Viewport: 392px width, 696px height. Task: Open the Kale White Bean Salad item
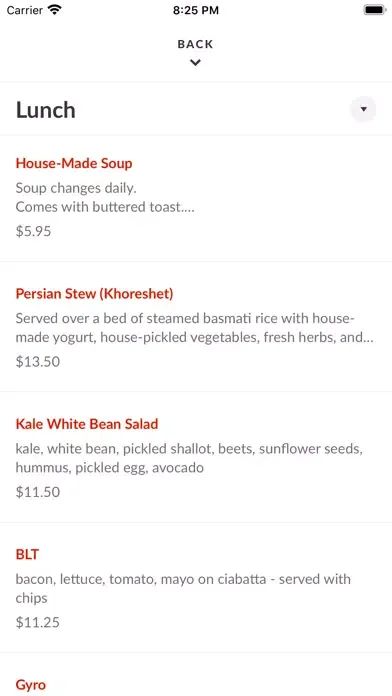[87, 424]
